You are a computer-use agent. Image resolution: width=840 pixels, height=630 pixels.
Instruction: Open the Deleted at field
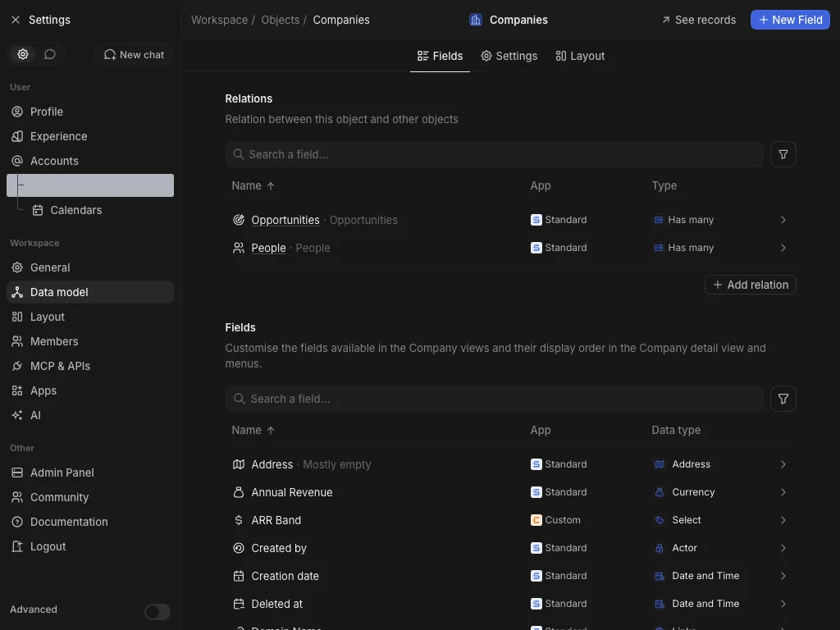511,603
